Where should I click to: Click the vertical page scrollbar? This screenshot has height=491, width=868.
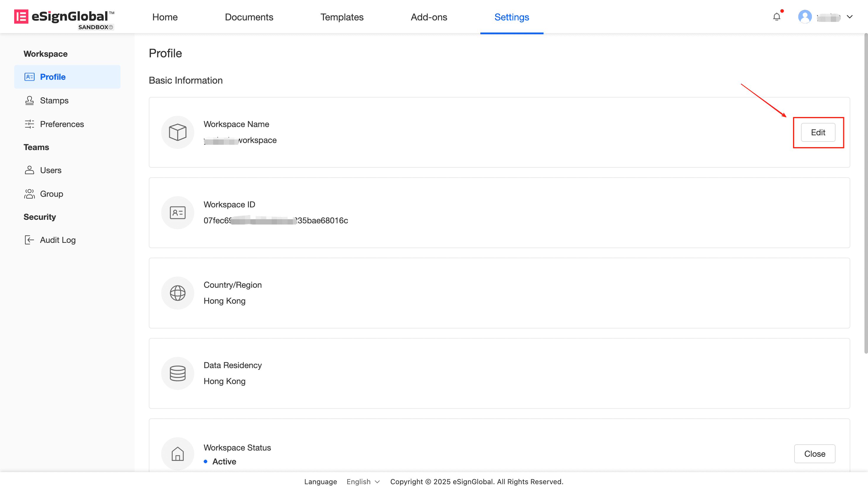(x=865, y=192)
